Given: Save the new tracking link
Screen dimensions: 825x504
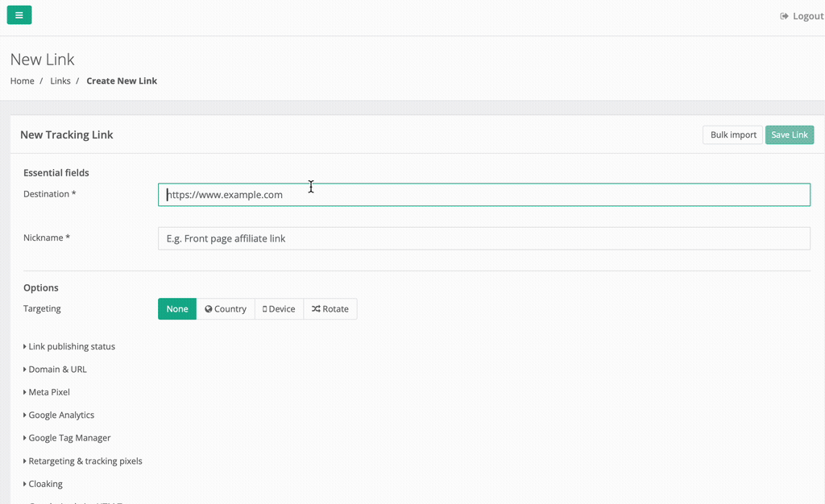Looking at the screenshot, I should [x=789, y=134].
